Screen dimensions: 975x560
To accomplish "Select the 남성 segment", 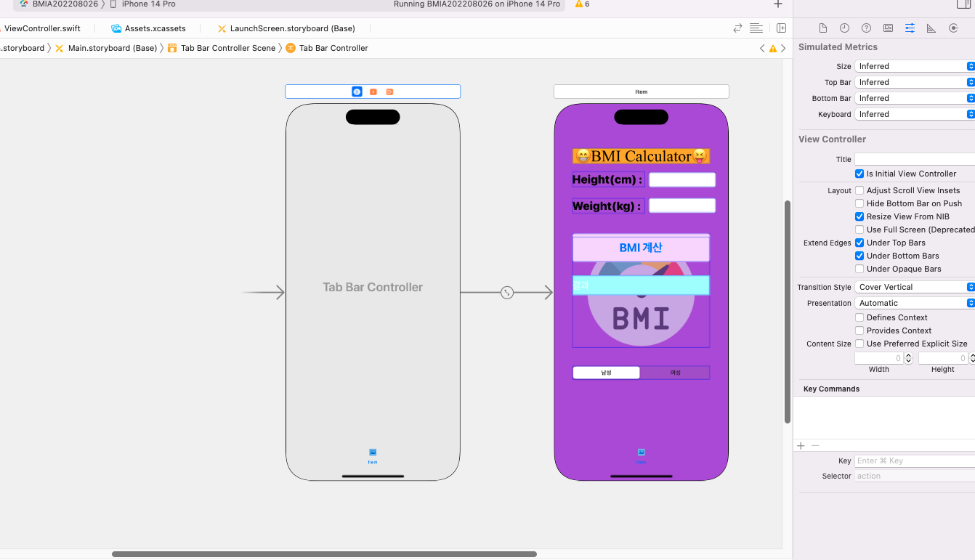I will click(x=606, y=373).
